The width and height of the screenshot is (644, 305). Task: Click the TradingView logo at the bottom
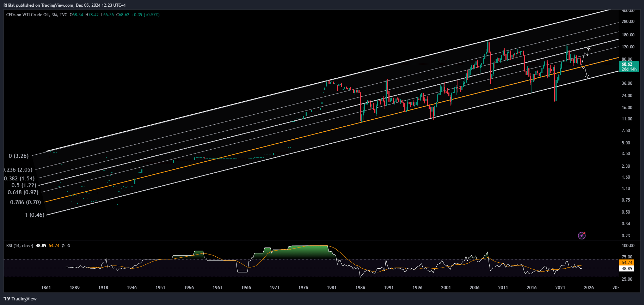click(x=20, y=299)
